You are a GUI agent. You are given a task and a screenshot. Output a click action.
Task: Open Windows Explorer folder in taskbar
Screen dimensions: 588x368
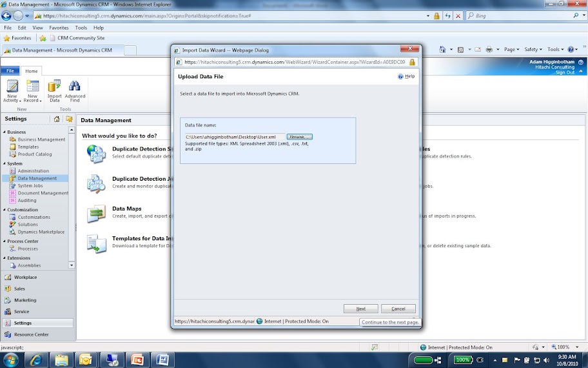[61, 360]
